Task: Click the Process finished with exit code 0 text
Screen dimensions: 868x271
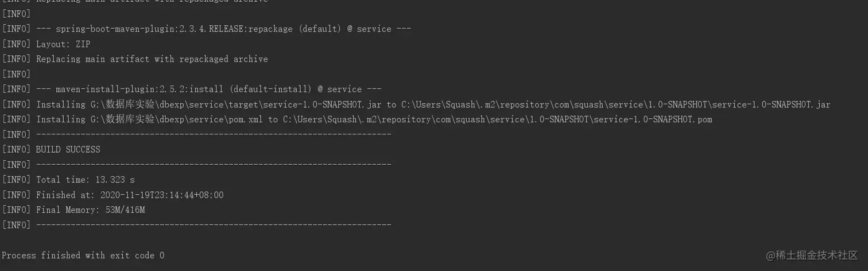Action: pos(83,255)
